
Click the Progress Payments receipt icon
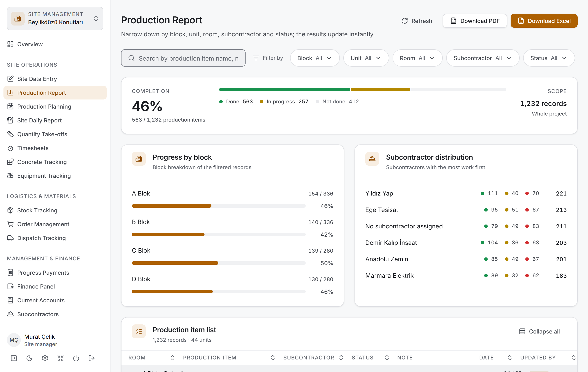coord(10,273)
